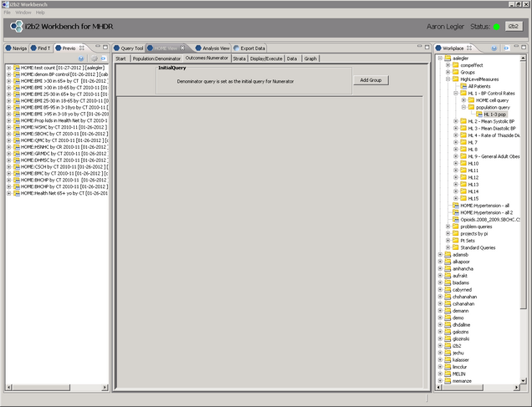Viewport: 532px width, 407px height.
Task: Expand the problem queries folder
Action: click(448, 226)
